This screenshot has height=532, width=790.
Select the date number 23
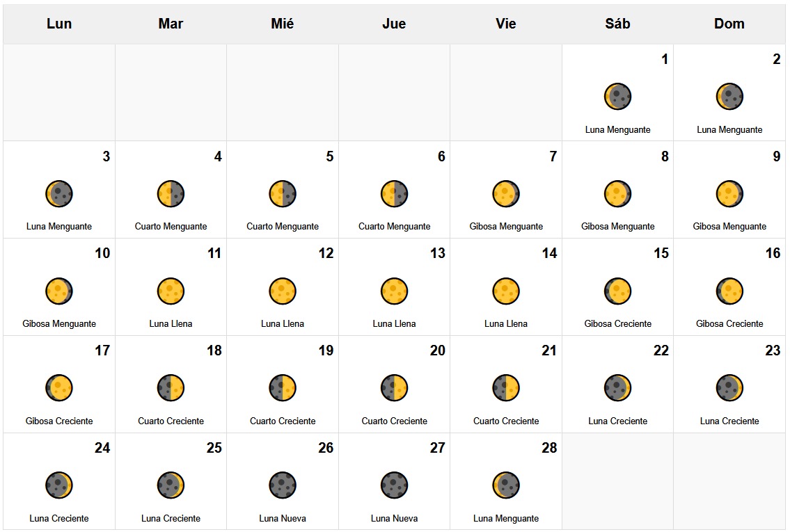[772, 350]
